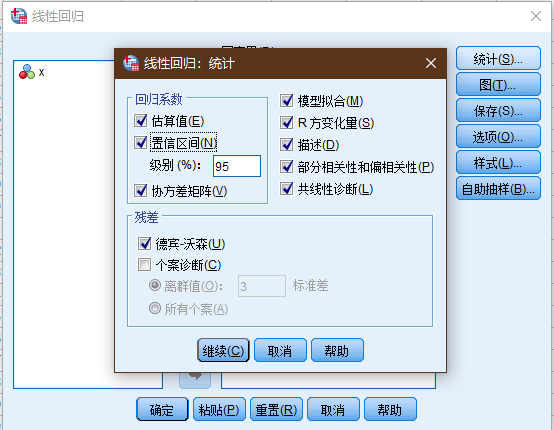Toggle the 共线性诊断(L) checkbox
This screenshot has width=554, height=430.
coord(287,189)
